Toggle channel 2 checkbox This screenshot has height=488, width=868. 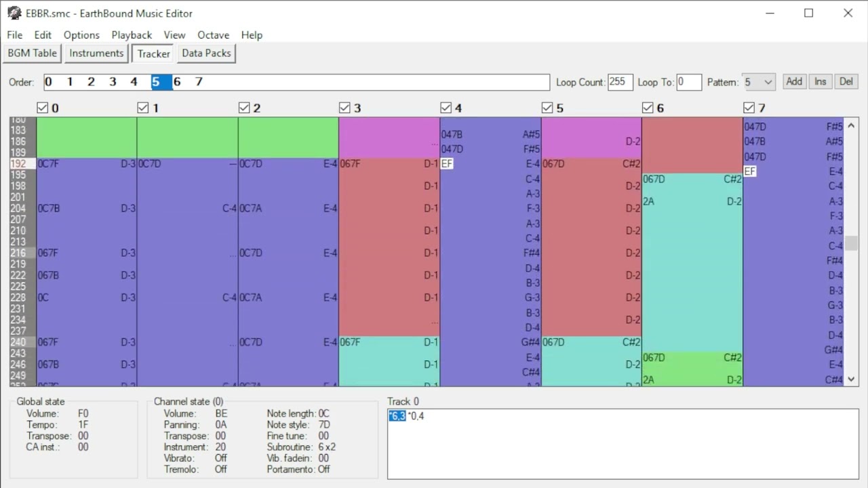(x=244, y=108)
